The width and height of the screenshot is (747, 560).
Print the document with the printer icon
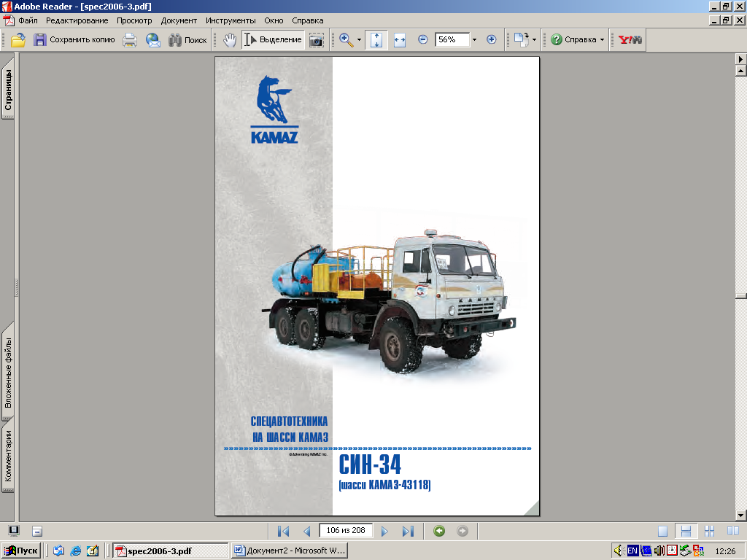click(130, 39)
